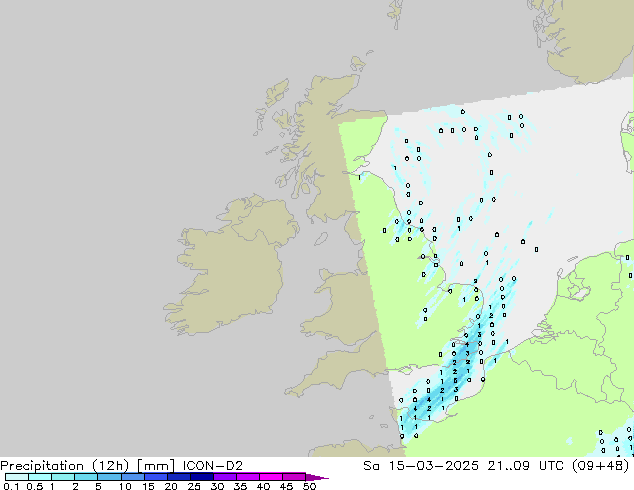Choose the 5–10 mm blue legend swatch
Screen dimensions: 634x490
click(109, 477)
